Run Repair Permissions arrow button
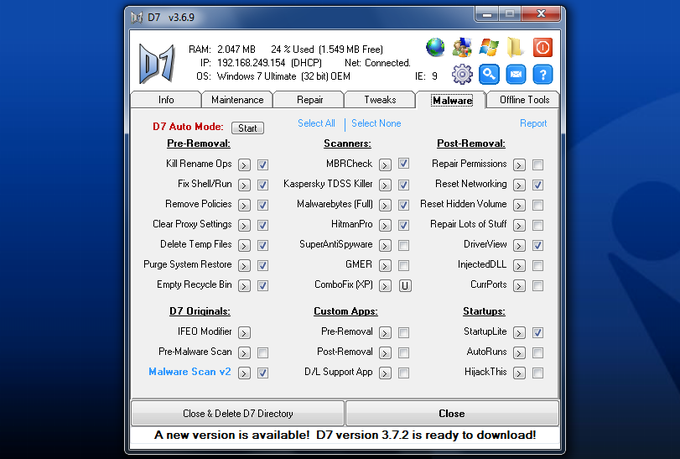 coord(519,165)
